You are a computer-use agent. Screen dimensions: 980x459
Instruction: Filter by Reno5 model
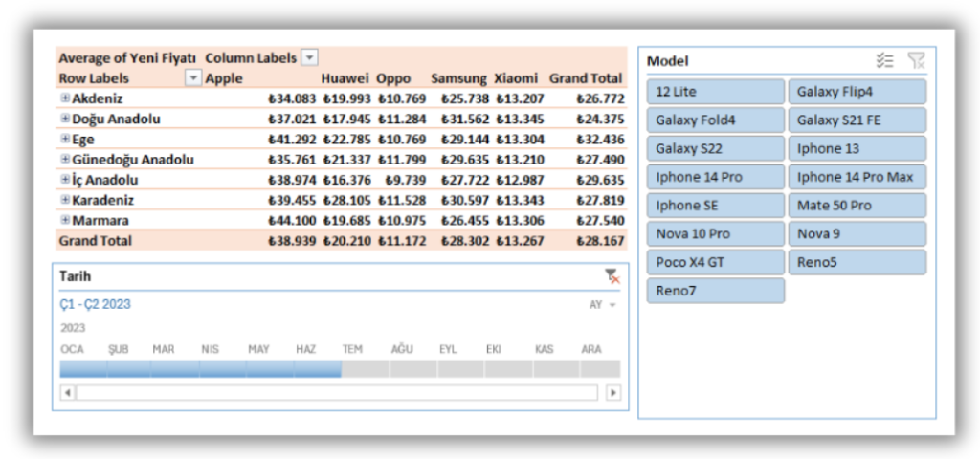pyautogui.click(x=857, y=262)
